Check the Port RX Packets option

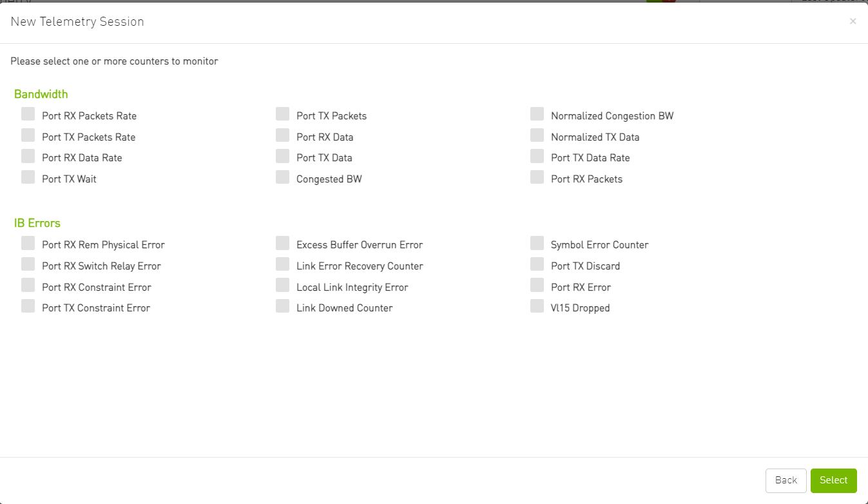(537, 177)
